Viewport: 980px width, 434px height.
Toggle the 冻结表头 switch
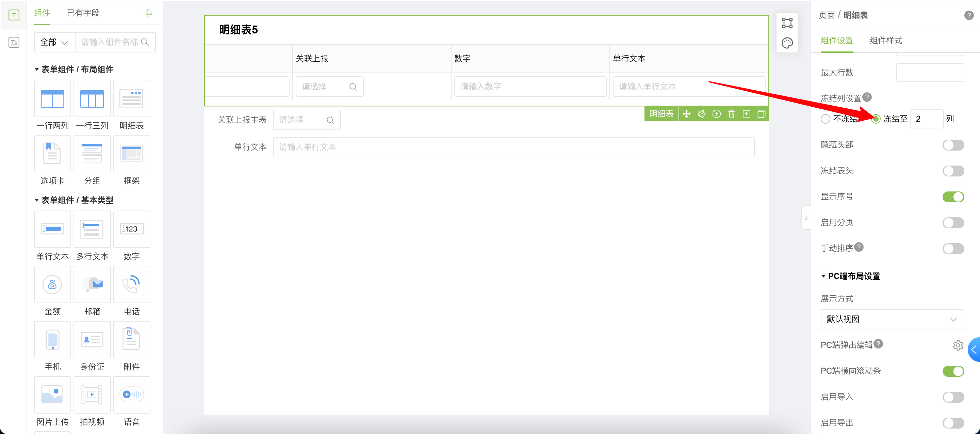coord(953,171)
